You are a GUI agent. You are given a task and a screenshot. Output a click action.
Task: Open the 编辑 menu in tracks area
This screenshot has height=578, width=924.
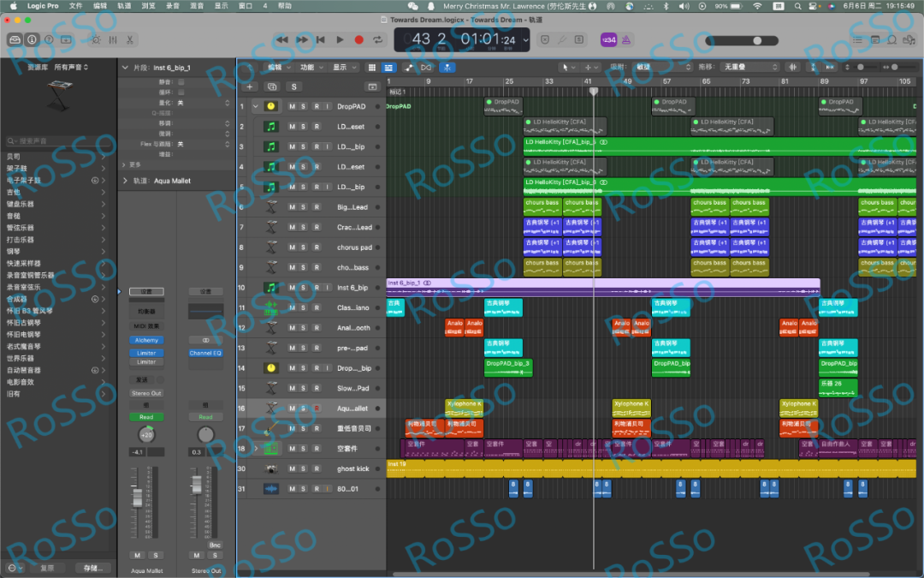pos(279,68)
